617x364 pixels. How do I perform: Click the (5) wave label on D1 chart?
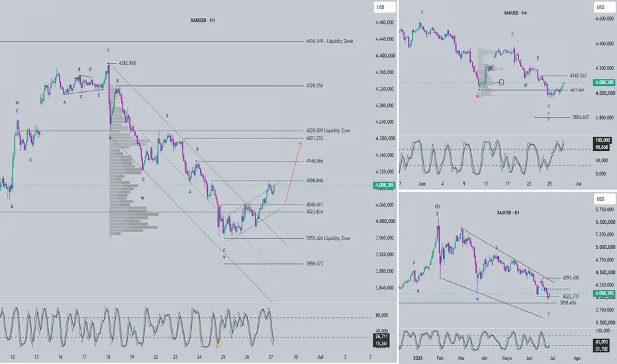(x=437, y=206)
